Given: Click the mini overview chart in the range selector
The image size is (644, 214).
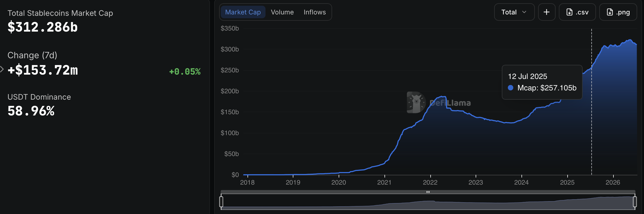Looking at the screenshot, I should tap(428, 202).
